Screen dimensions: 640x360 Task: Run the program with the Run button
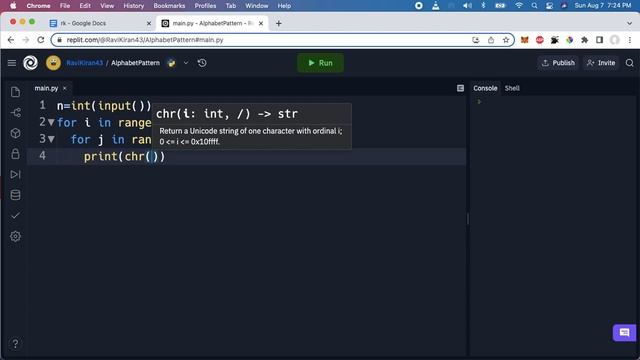click(x=320, y=63)
